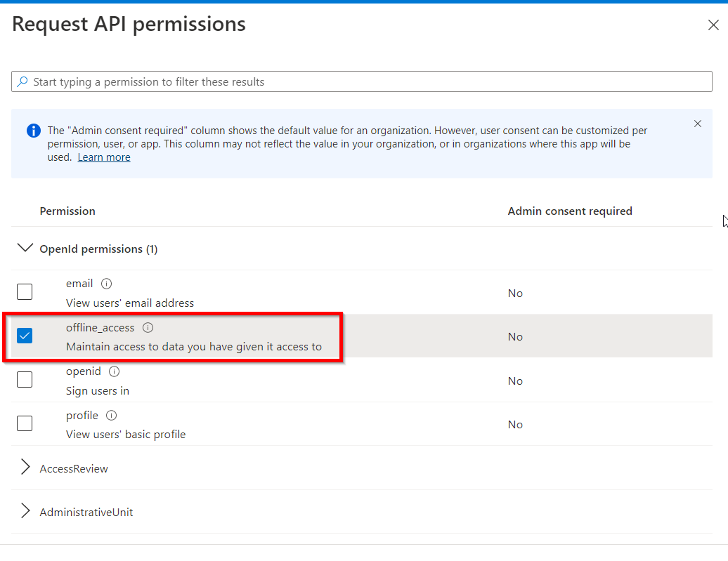Dismiss the admin consent notice banner
The width and height of the screenshot is (728, 561).
pyautogui.click(x=697, y=123)
